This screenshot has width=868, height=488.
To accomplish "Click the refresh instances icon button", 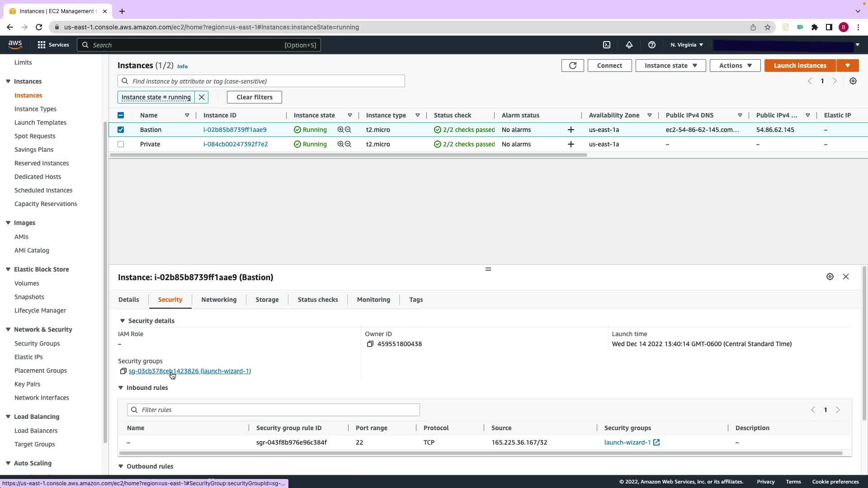I will pos(572,66).
